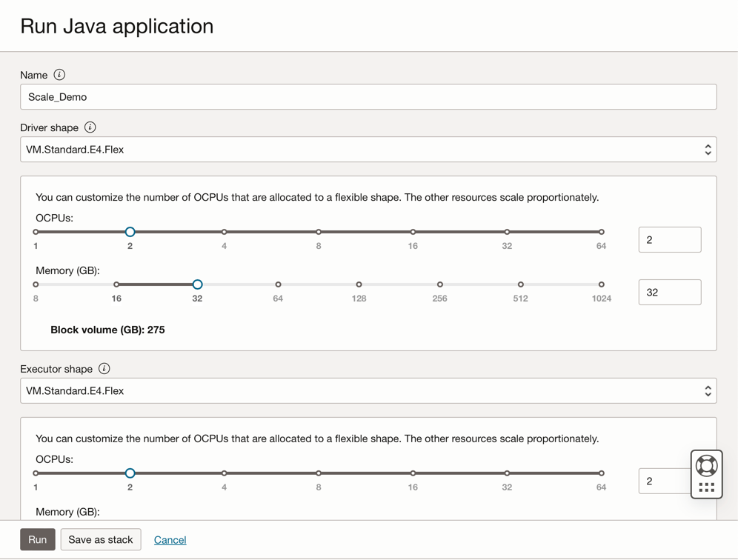
Task: Click the executor 'Memory (GB):' label
Action: point(67,512)
